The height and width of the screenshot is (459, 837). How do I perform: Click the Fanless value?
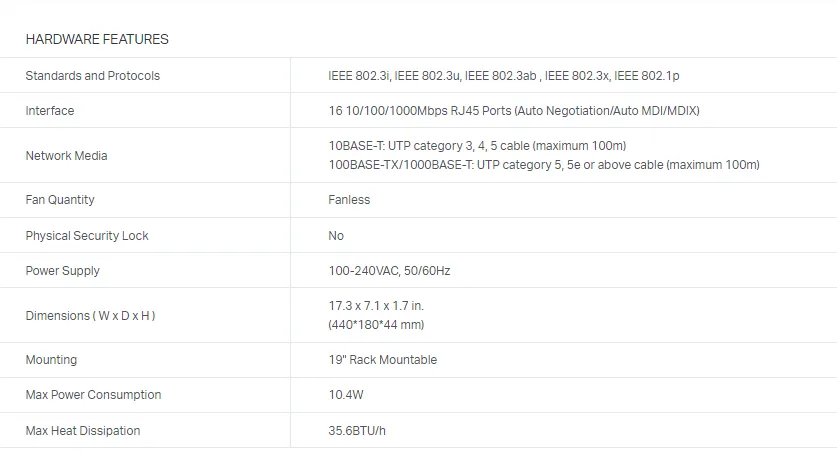[349, 200]
